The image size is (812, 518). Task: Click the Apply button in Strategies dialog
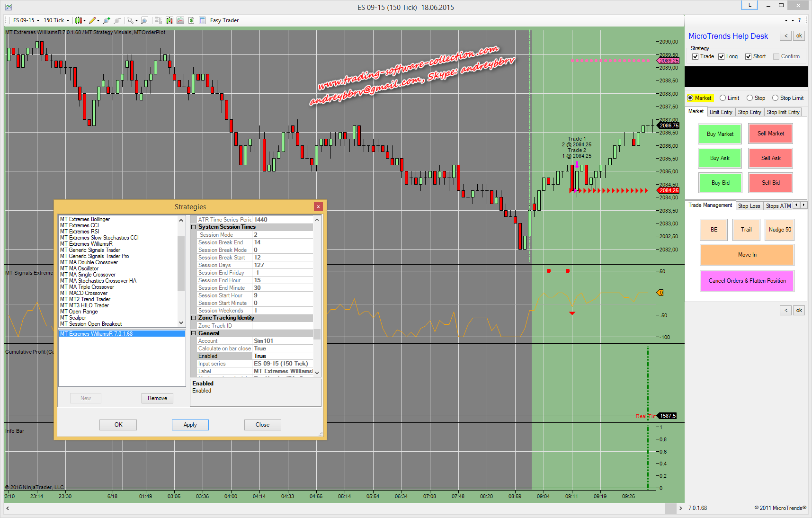point(190,425)
